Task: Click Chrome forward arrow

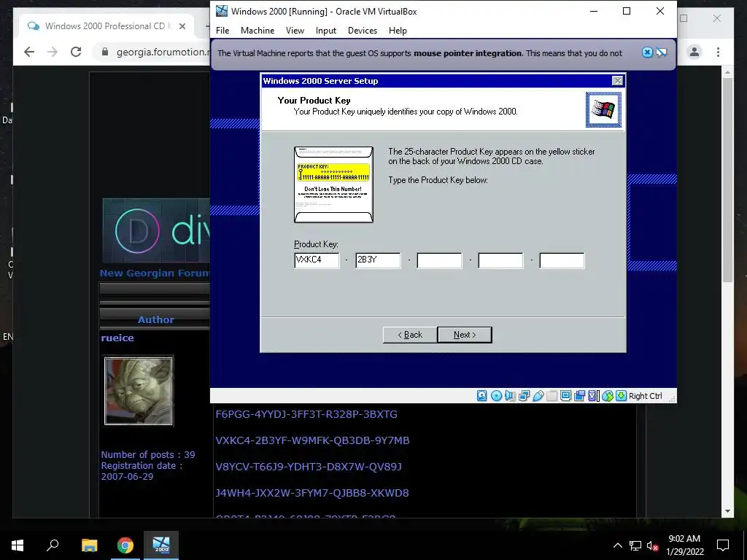Action: coord(53,52)
